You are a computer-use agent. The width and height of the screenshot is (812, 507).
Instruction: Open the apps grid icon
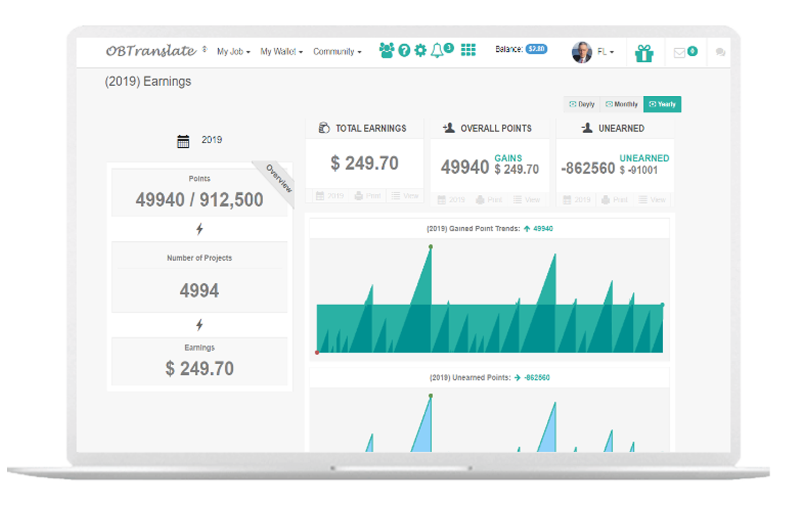(468, 50)
